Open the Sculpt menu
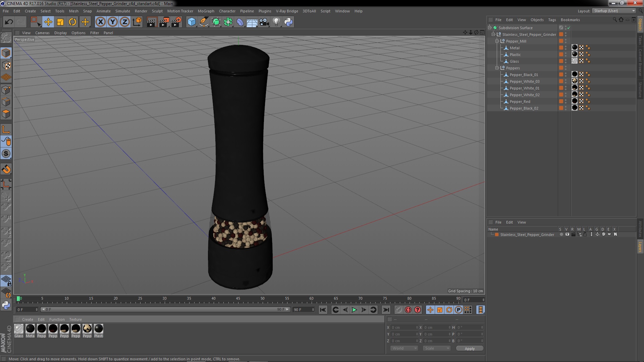The height and width of the screenshot is (362, 644). pyautogui.click(x=157, y=11)
